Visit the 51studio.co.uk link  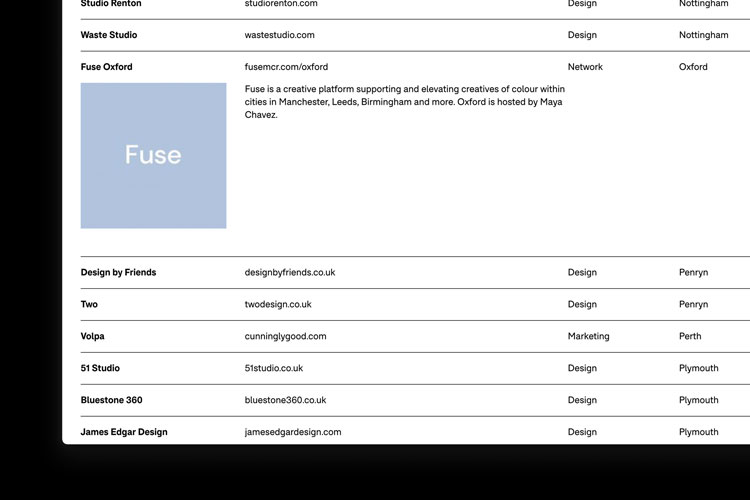pos(274,368)
